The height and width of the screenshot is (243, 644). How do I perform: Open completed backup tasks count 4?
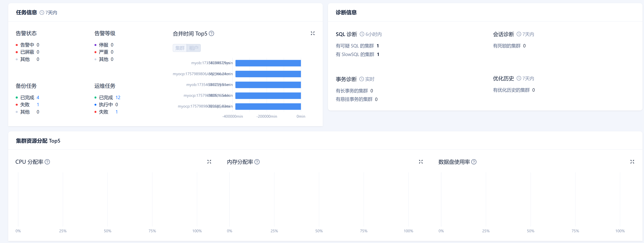(38, 97)
